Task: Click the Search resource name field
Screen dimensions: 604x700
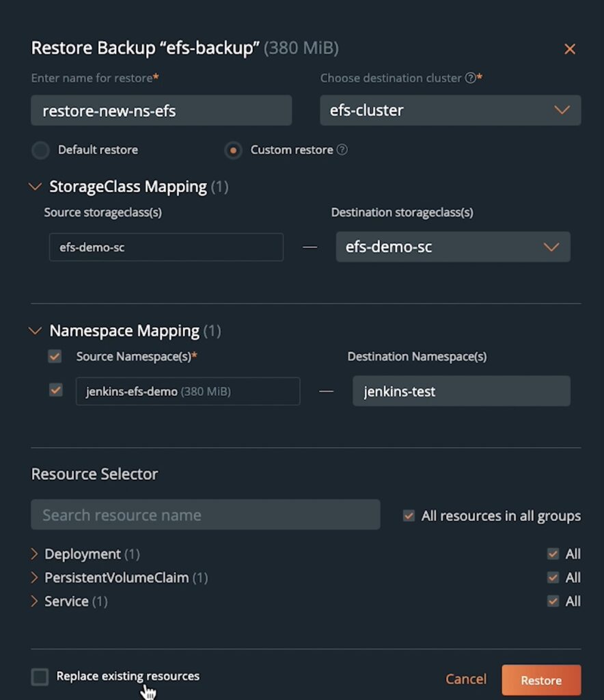Action: 205,515
